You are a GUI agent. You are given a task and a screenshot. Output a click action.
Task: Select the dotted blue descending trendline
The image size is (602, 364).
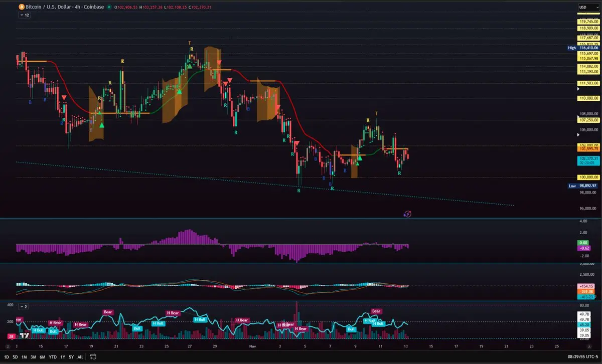[x=265, y=184]
